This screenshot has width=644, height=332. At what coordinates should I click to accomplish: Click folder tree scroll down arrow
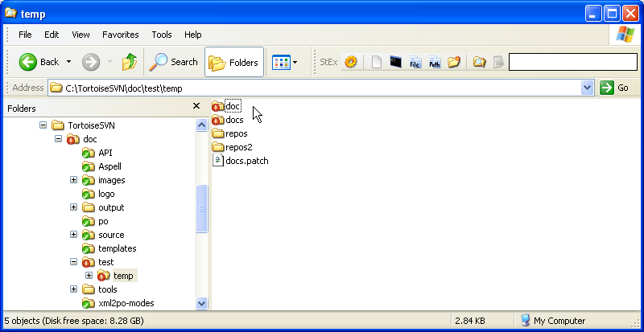point(201,304)
